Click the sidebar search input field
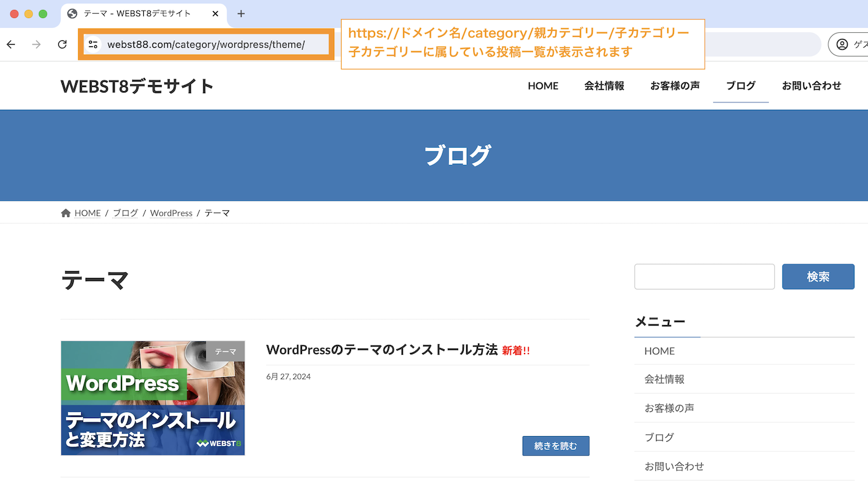The image size is (868, 500). tap(704, 277)
